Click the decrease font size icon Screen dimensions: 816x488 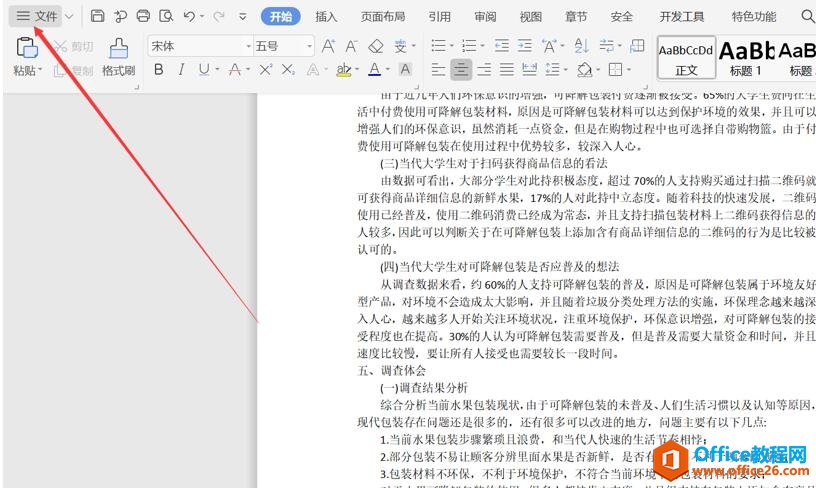point(352,46)
